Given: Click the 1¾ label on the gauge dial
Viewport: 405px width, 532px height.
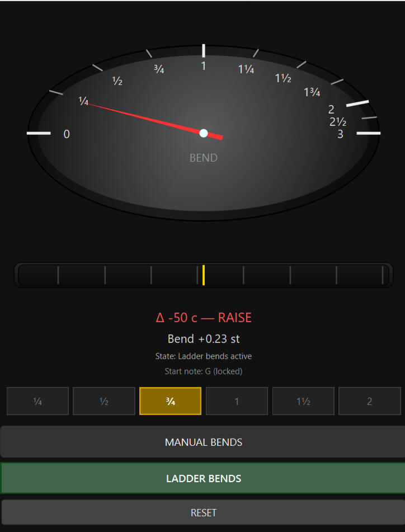Looking at the screenshot, I should click(312, 92).
